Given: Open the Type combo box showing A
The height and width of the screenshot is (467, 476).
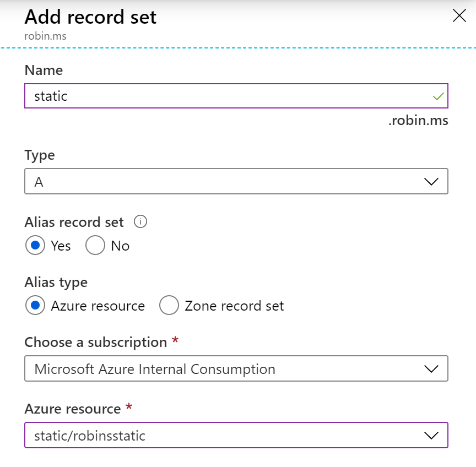Looking at the screenshot, I should click(236, 182).
